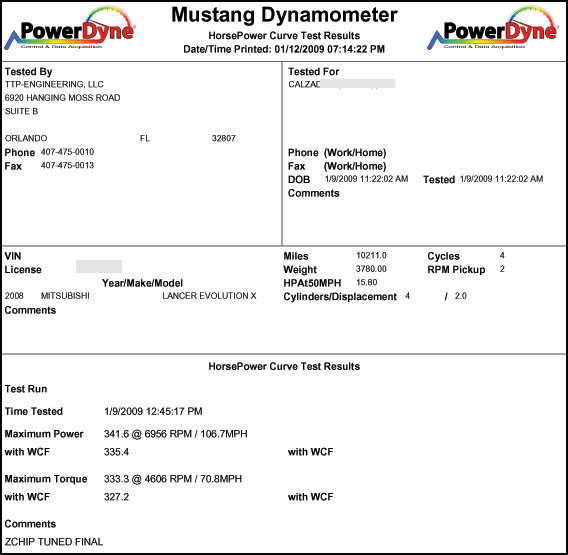Click the Test Run label

[26, 389]
